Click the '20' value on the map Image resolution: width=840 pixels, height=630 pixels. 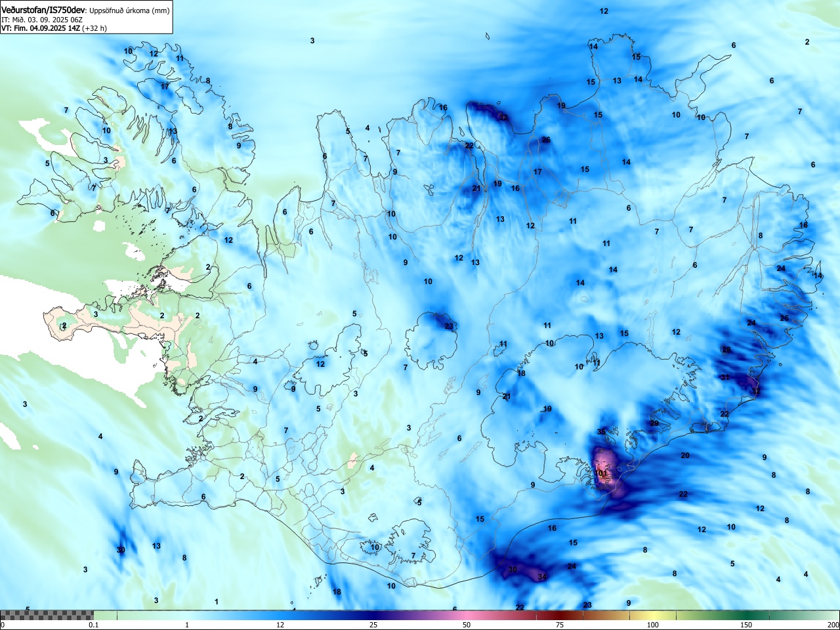pyautogui.click(x=685, y=455)
